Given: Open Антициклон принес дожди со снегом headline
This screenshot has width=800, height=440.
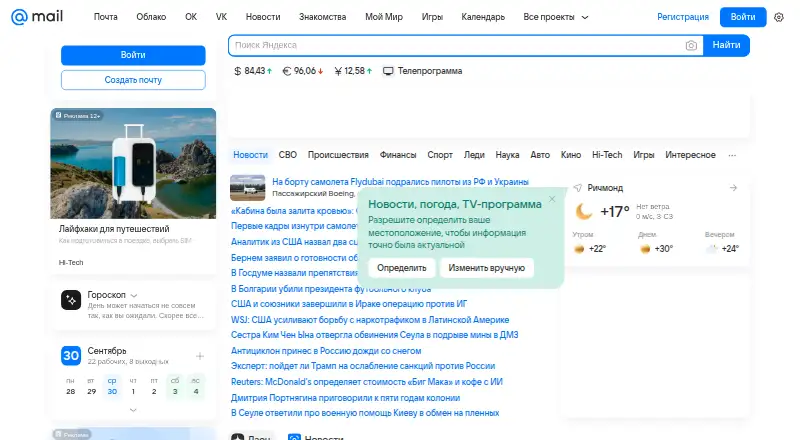Looking at the screenshot, I should click(x=326, y=351).
